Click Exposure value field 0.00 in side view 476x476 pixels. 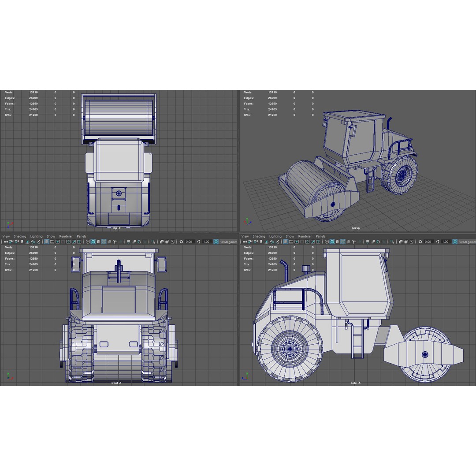(x=428, y=242)
